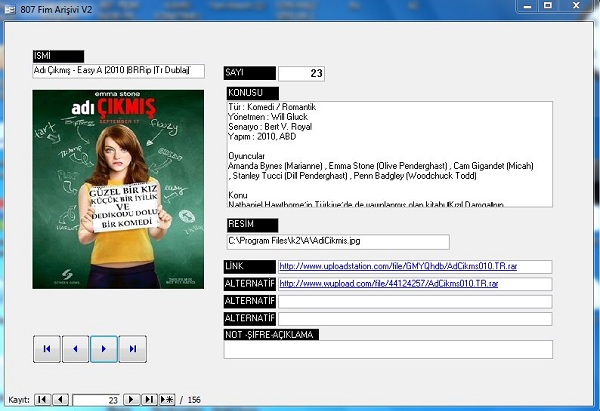Click the record number field showing 23
The height and width of the screenshot is (411, 600).
click(96, 400)
